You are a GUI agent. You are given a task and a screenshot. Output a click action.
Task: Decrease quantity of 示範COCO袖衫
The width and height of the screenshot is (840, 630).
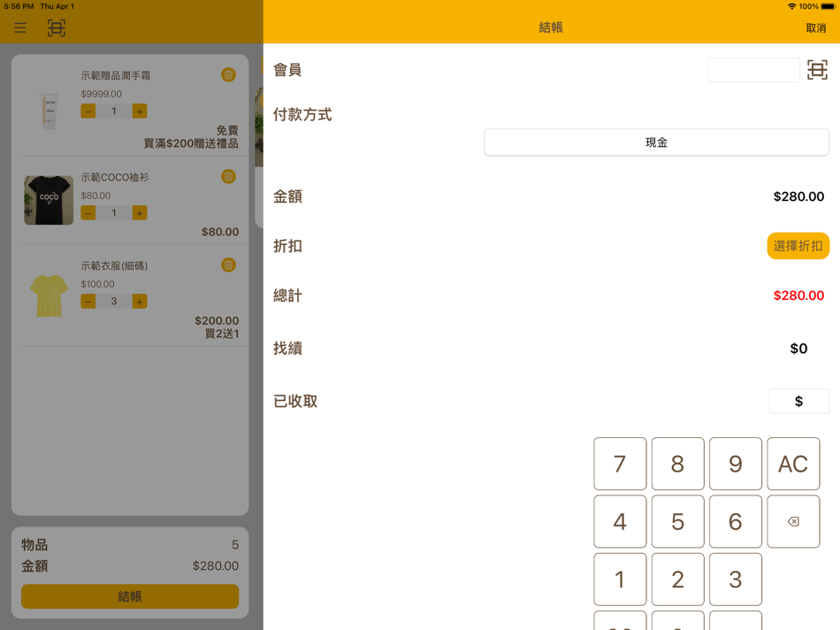pos(88,213)
